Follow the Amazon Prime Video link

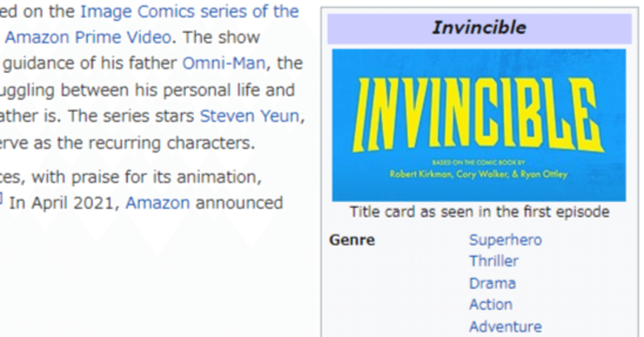(x=88, y=37)
